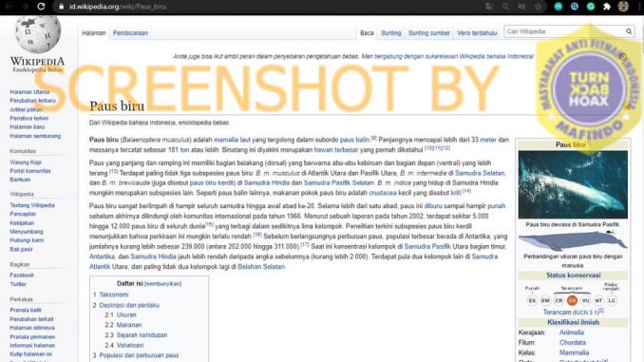Open the Versi terdahulu tab
This screenshot has width=644, height=362.
pos(477,33)
